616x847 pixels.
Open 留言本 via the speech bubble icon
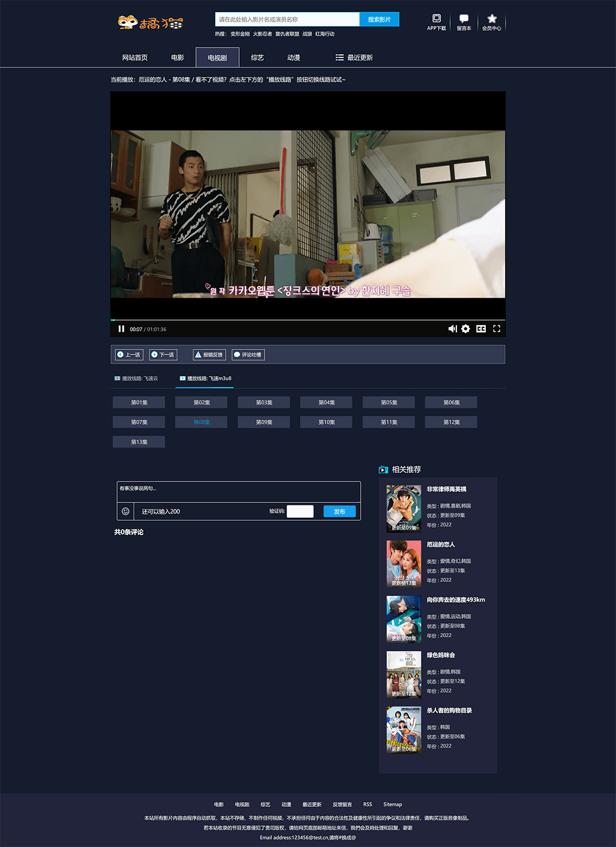tap(463, 22)
